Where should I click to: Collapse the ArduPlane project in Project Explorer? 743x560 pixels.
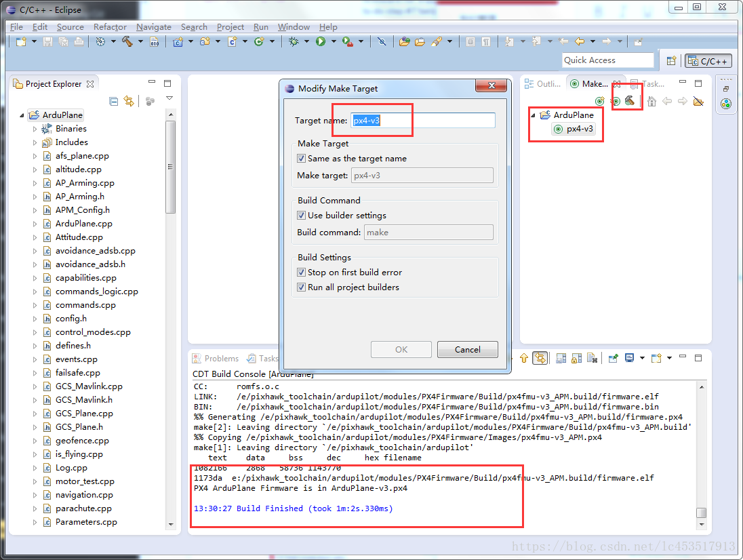[22, 115]
